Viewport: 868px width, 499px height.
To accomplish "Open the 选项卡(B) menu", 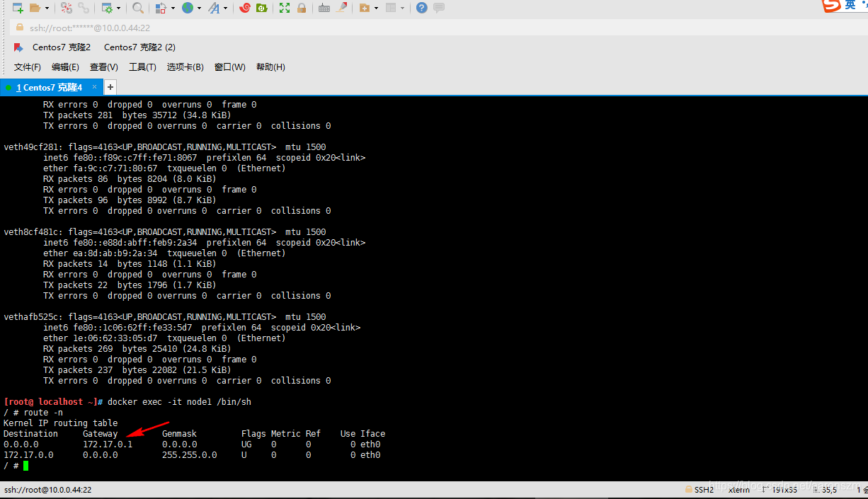I will pyautogui.click(x=185, y=67).
